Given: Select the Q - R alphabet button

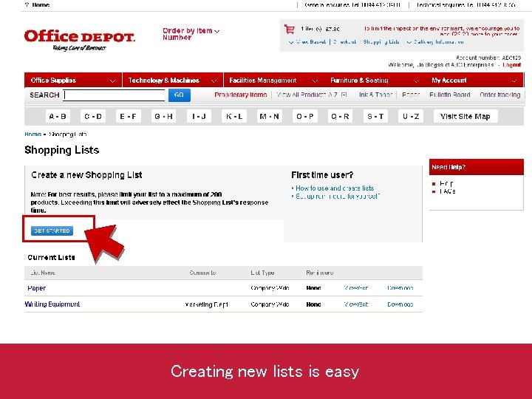Looking at the screenshot, I should (x=340, y=117).
